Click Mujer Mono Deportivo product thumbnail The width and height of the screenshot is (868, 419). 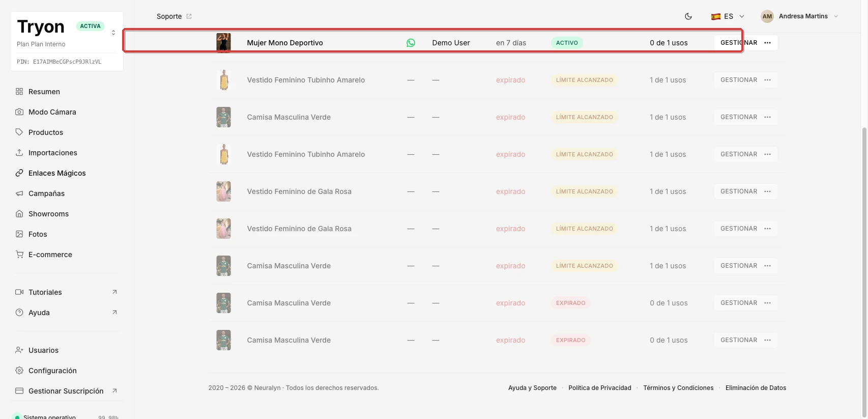pyautogui.click(x=223, y=43)
